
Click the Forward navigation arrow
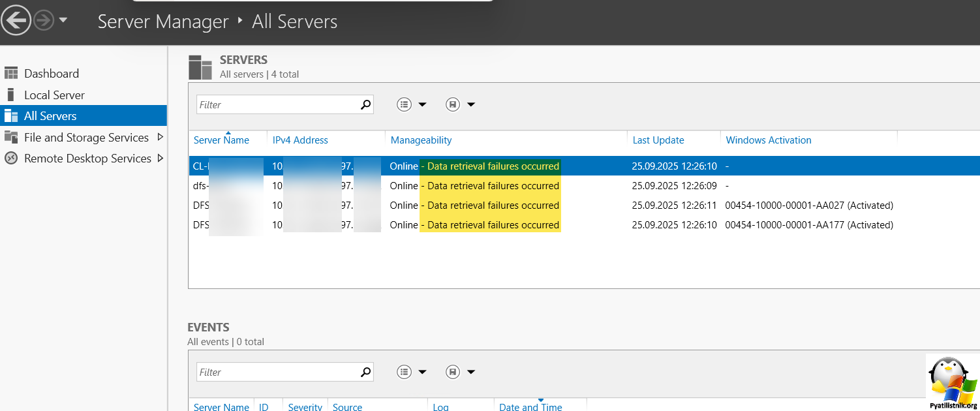tap(44, 21)
